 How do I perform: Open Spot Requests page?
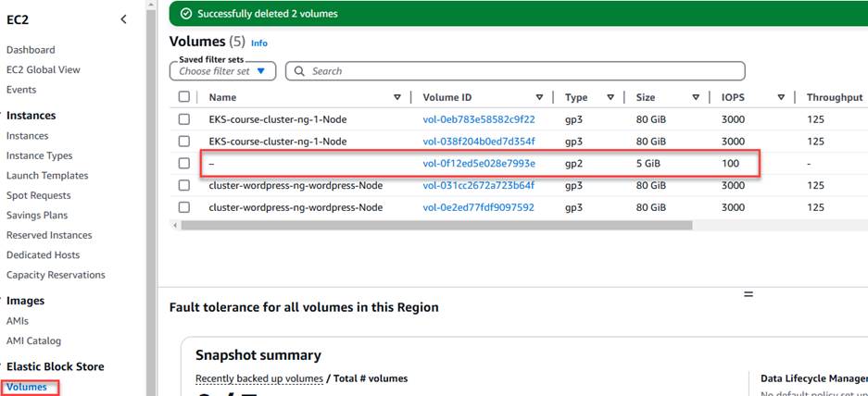[38, 195]
